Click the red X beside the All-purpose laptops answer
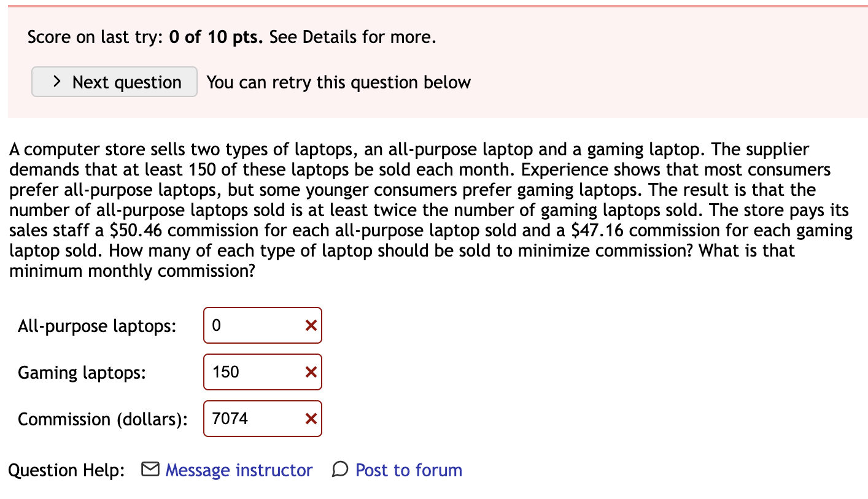Viewport: 868px width, 499px height. (x=310, y=325)
